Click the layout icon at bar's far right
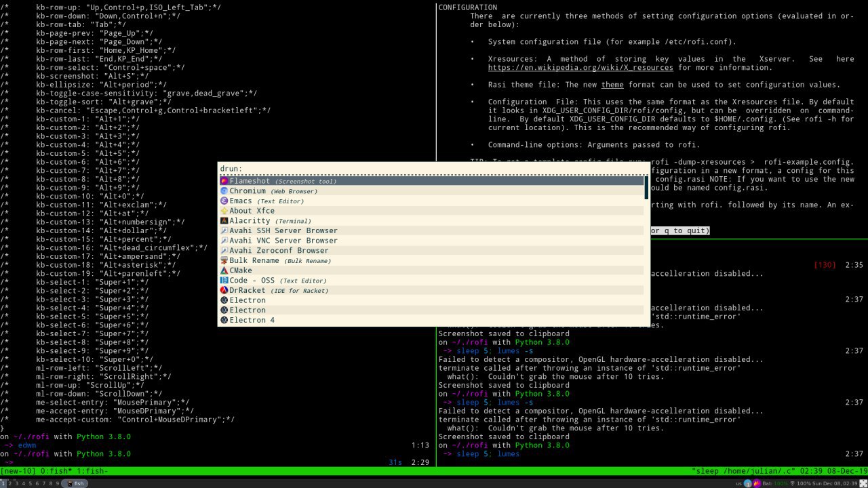 863,483
